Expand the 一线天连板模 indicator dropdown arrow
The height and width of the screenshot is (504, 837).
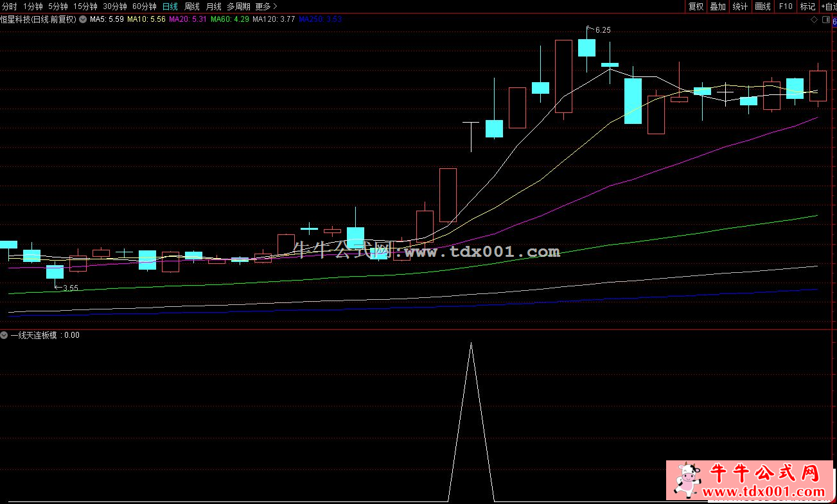point(4,335)
